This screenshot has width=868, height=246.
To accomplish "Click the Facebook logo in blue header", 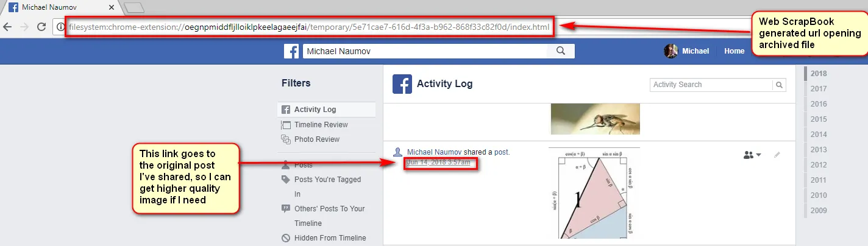I will [291, 51].
